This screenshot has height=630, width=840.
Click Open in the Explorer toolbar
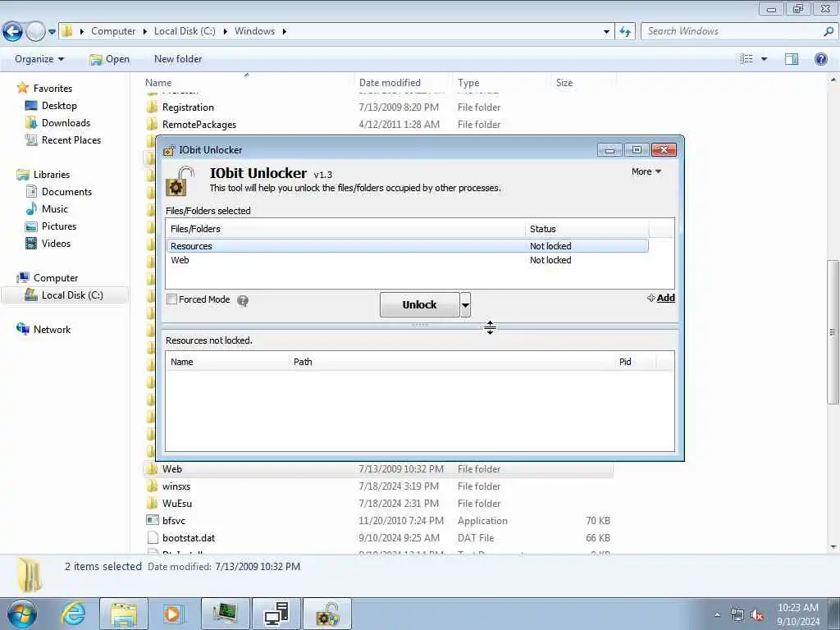[x=110, y=59]
